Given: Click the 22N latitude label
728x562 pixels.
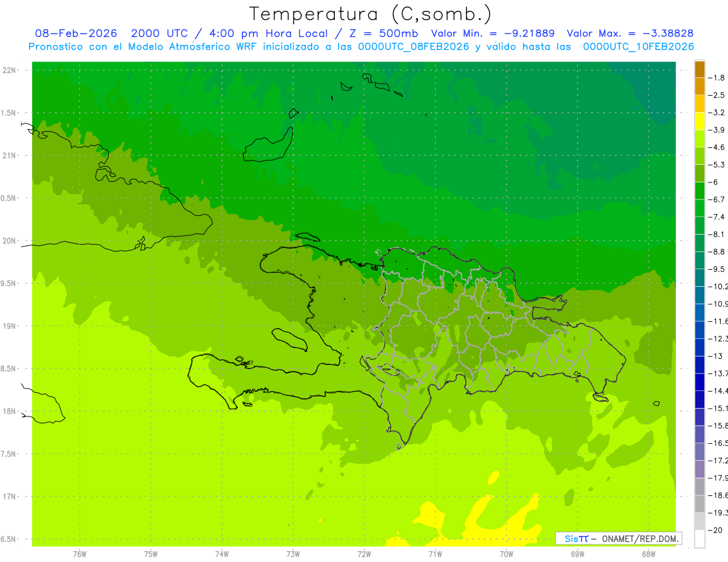Looking at the screenshot, I should (10, 70).
